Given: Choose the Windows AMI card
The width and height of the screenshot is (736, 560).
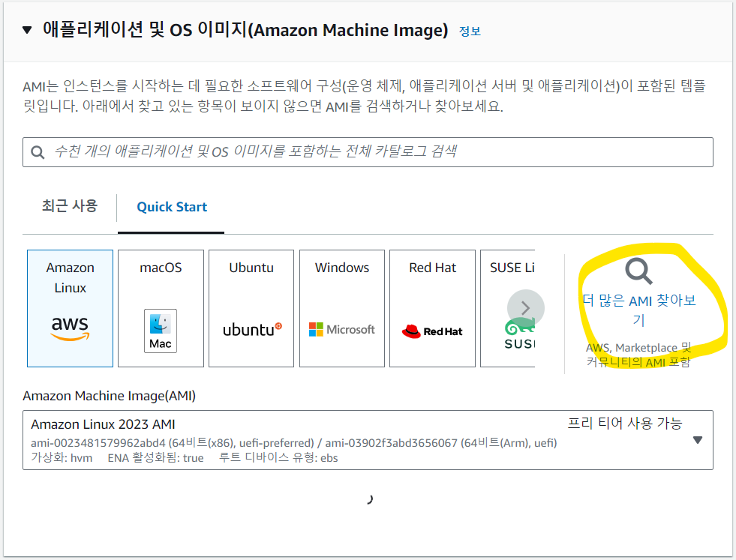Looking at the screenshot, I should (341, 308).
